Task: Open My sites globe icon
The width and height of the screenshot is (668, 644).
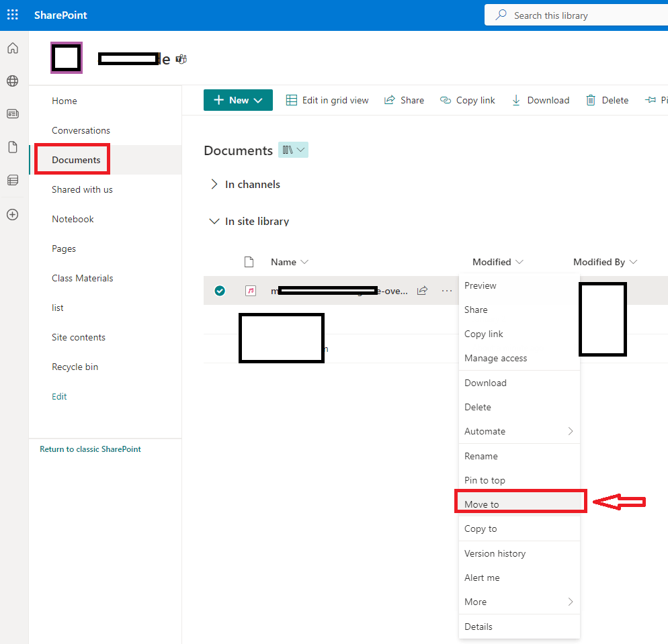Action: click(x=13, y=81)
